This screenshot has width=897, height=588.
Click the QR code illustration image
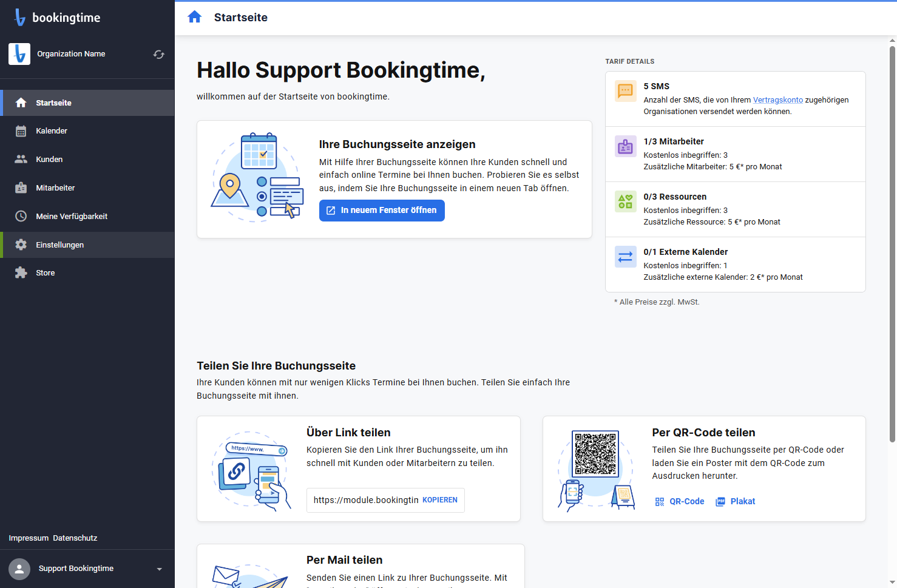(597, 470)
